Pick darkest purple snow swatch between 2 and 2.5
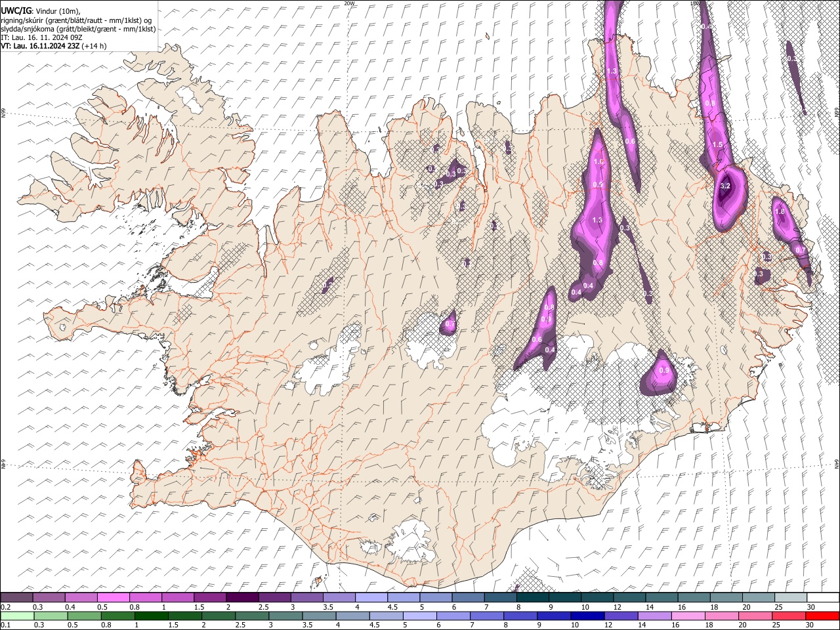Screen dimensions: 840x630 point(242,597)
